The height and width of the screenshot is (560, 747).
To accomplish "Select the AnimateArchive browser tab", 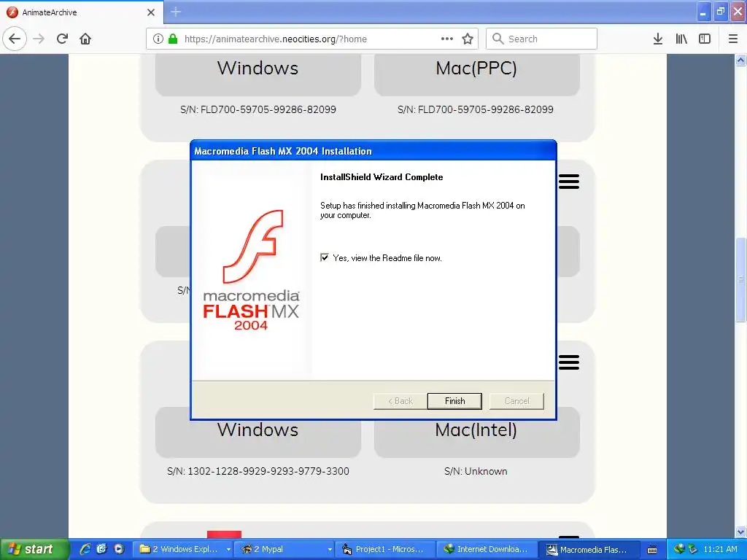I will coord(81,12).
